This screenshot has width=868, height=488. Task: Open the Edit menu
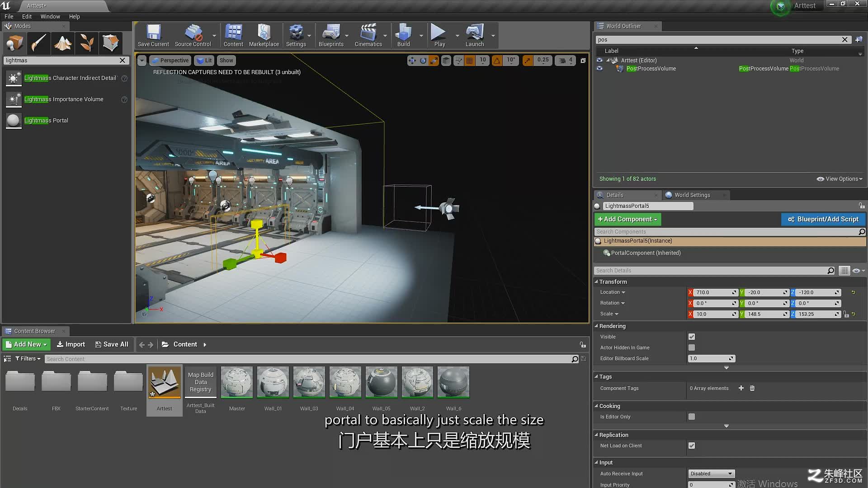27,17
